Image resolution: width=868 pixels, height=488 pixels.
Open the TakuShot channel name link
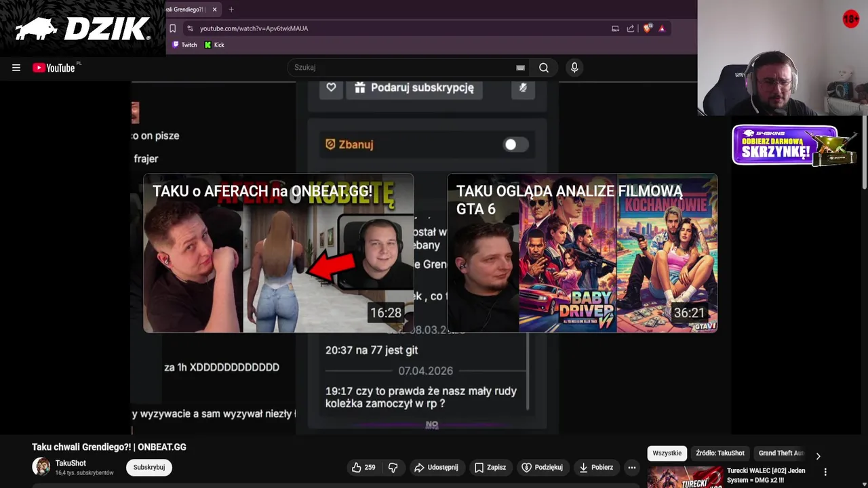71,463
